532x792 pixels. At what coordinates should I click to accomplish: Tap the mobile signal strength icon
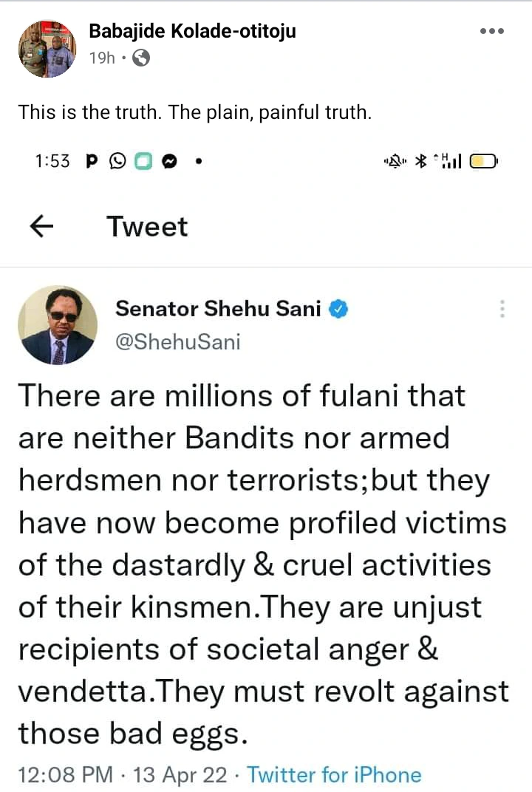point(448,160)
